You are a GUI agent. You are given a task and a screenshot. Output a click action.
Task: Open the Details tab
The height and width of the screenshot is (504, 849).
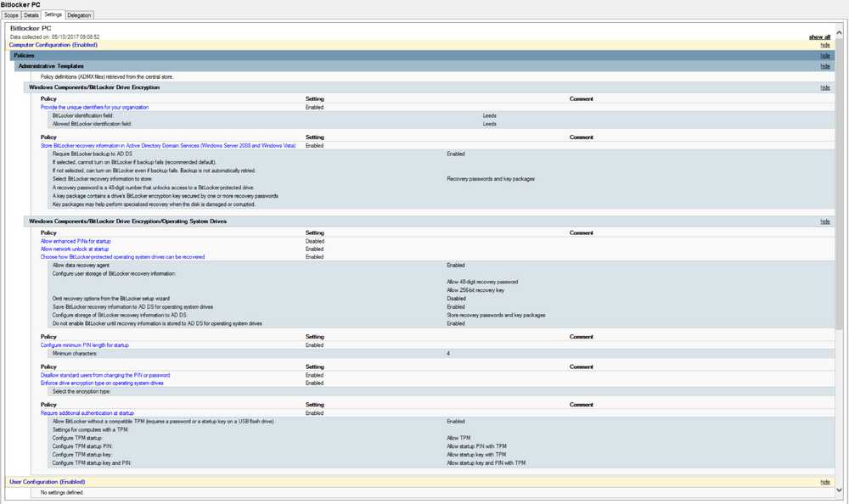click(31, 15)
